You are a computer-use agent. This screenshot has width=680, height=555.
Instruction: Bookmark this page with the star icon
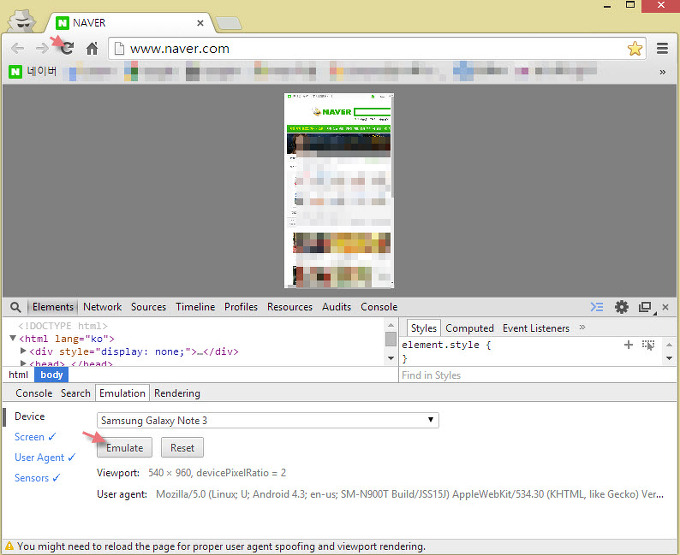tap(634, 48)
